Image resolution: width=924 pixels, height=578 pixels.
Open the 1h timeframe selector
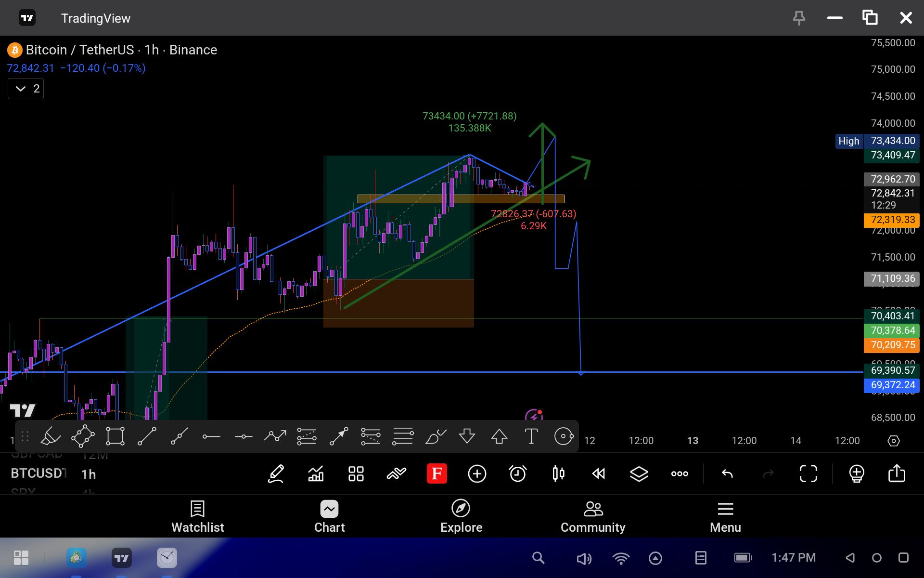[89, 474]
